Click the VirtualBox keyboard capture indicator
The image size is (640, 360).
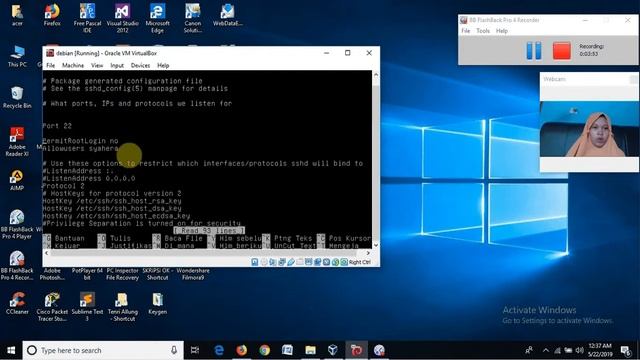(344, 262)
